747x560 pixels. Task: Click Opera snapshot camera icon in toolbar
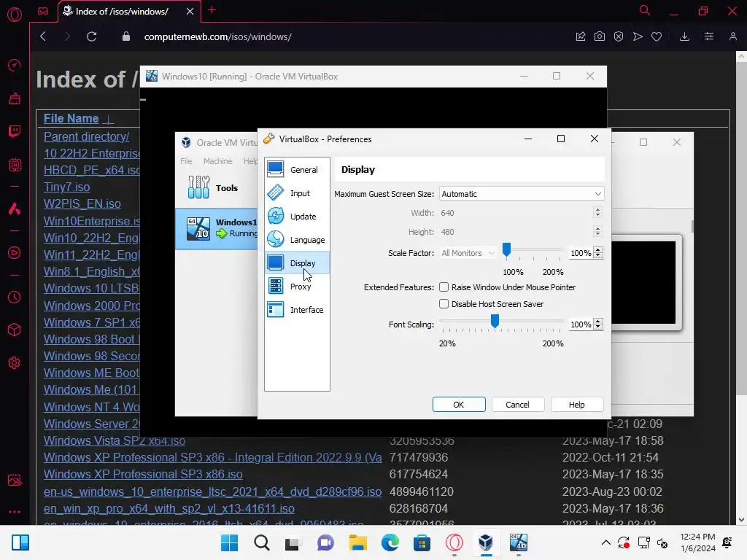click(x=600, y=36)
